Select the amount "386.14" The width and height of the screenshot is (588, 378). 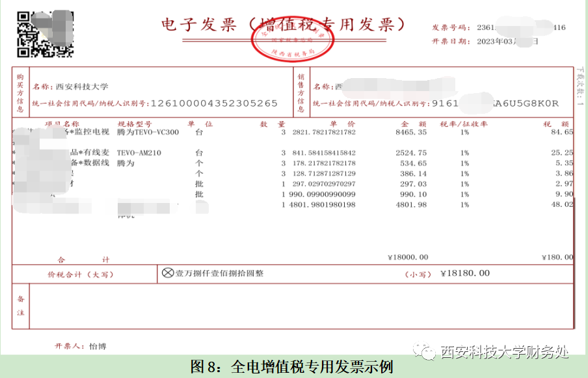click(x=413, y=174)
